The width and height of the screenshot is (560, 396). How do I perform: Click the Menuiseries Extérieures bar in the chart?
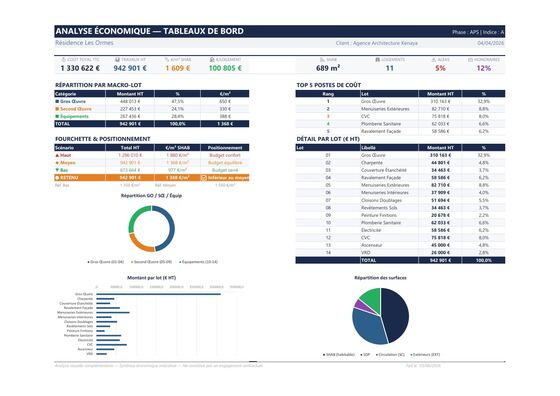coord(113,312)
